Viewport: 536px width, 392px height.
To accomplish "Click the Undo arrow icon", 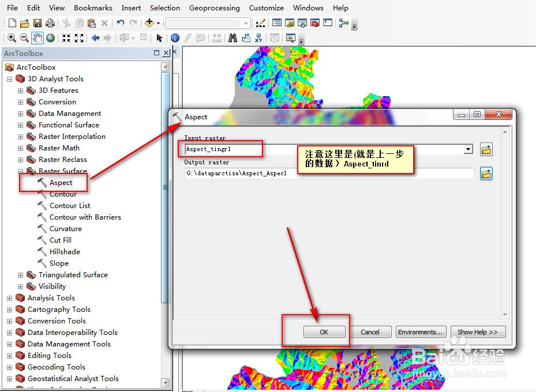I will [x=120, y=23].
